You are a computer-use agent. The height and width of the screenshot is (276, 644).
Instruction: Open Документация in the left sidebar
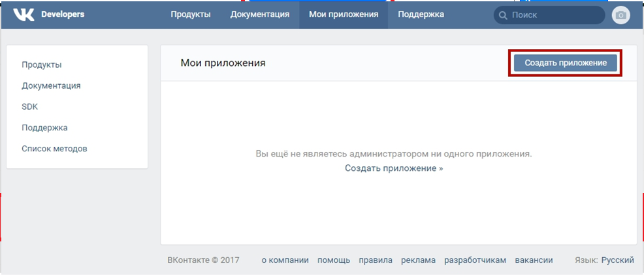[x=51, y=85]
